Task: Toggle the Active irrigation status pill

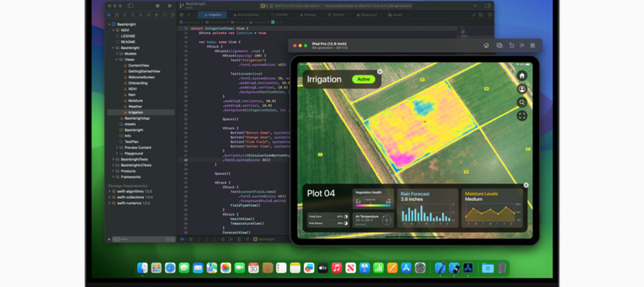Action: (363, 79)
